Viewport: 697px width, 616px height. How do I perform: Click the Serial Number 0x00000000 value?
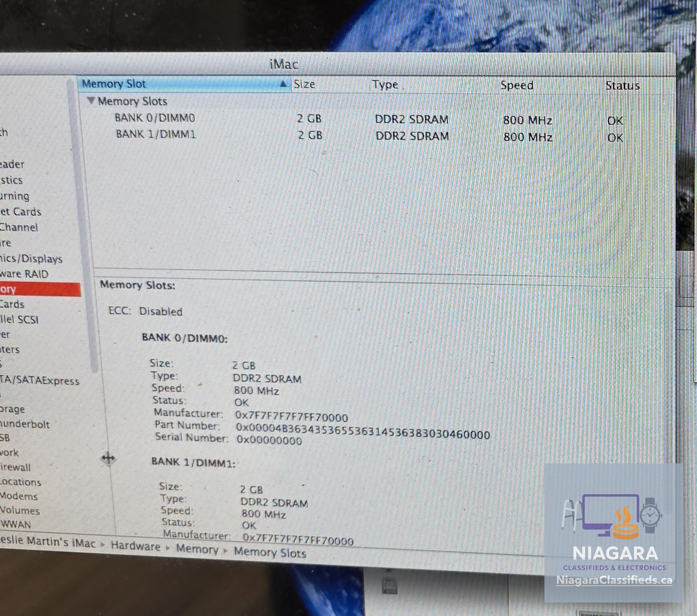[x=269, y=440]
